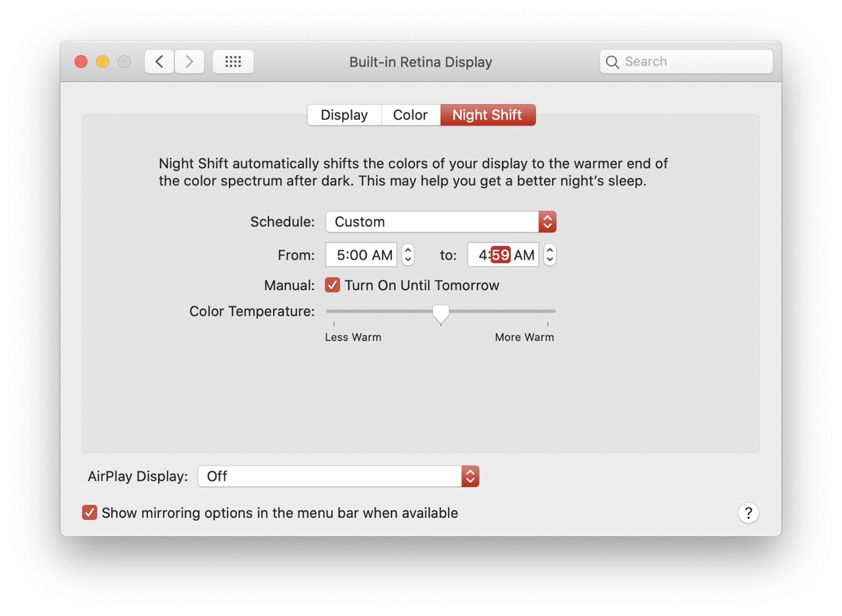Select the Night Shift tab

coord(487,115)
